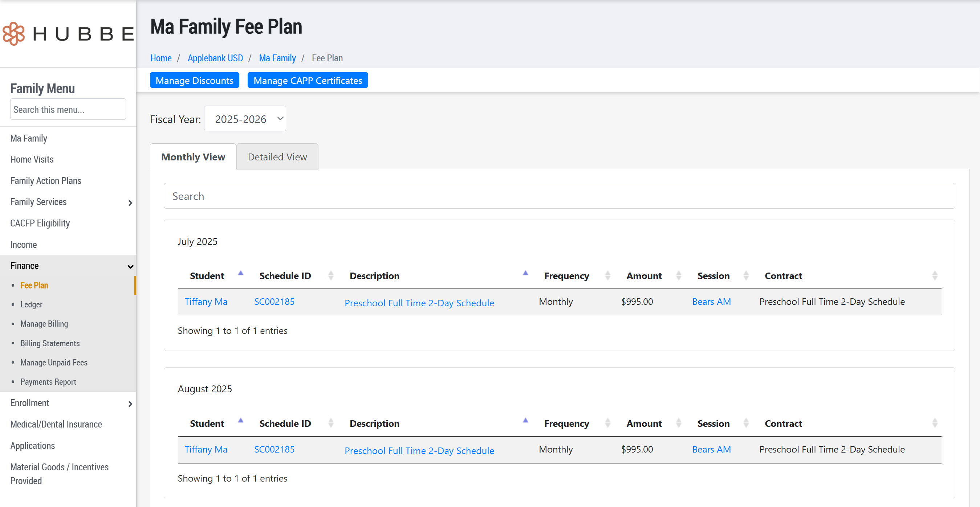The width and height of the screenshot is (980, 507).
Task: Sort July table by Amount arrows
Action: click(x=678, y=275)
